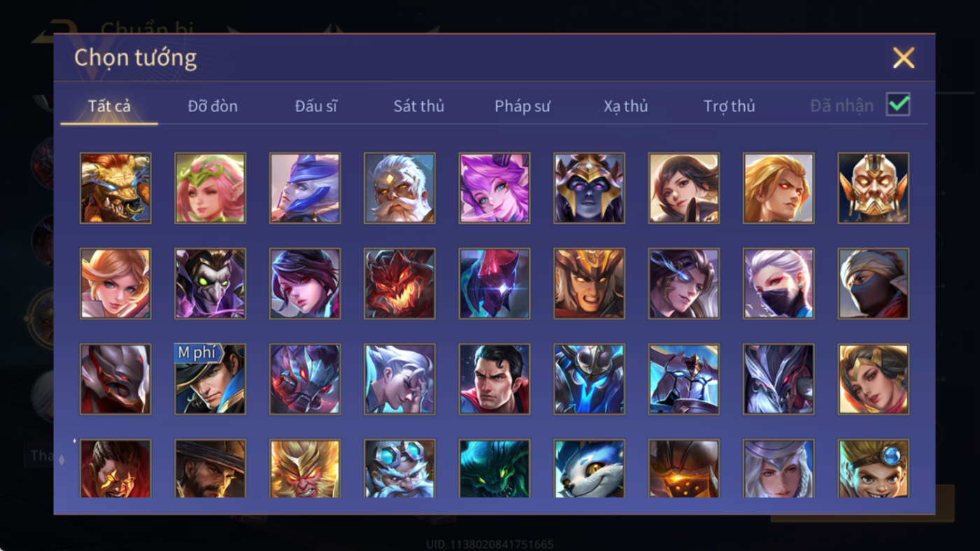Viewport: 980px width, 551px height.
Task: Select the green-eyed dark beast hero
Action: 494,468
